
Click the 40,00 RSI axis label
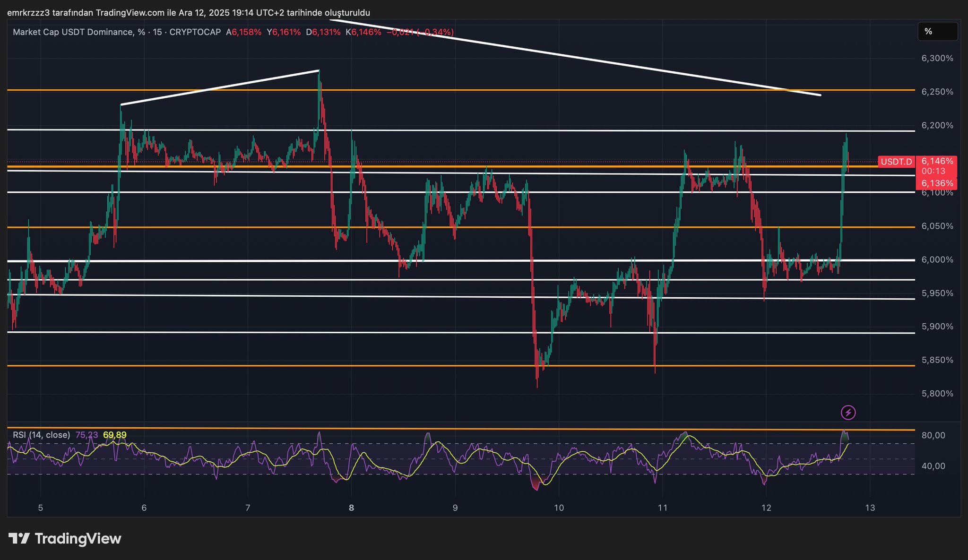[x=933, y=466]
